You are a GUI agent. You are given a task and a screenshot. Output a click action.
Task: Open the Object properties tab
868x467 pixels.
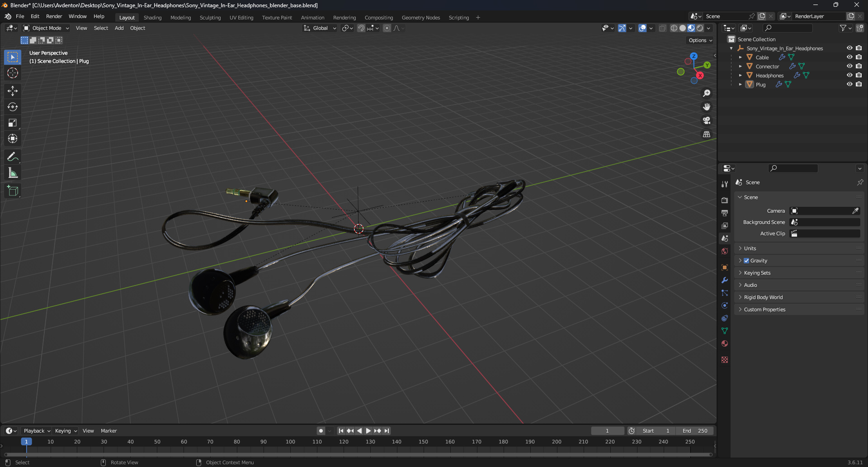[x=725, y=267]
